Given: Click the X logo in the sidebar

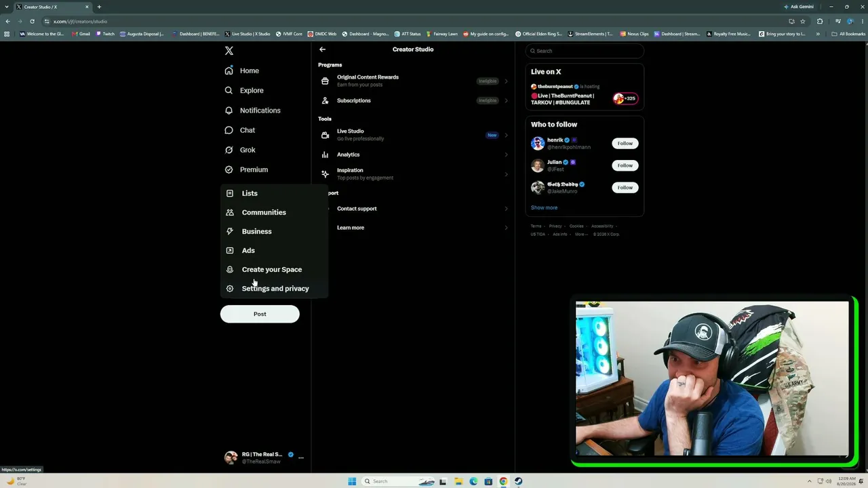Looking at the screenshot, I should [x=229, y=51].
